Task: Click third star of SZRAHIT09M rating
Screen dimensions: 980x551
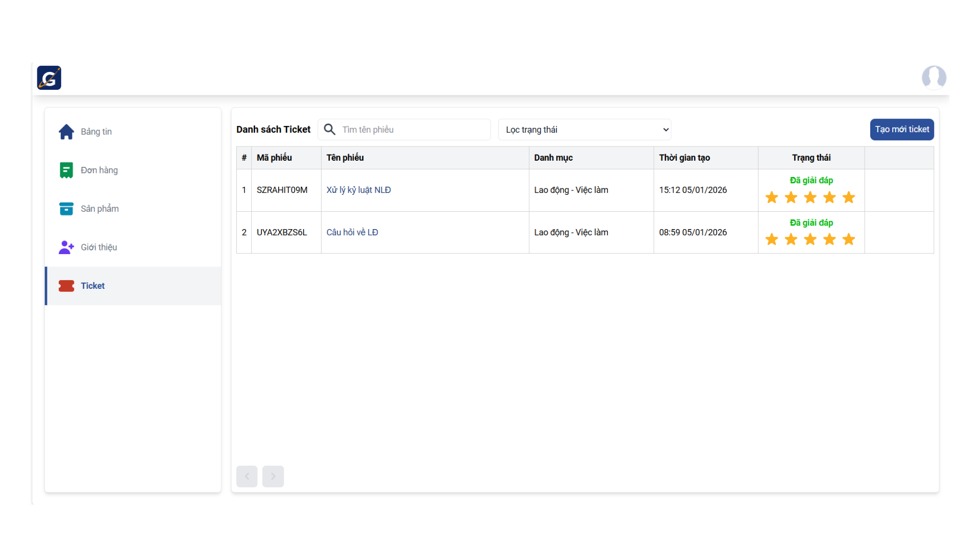Action: pyautogui.click(x=810, y=197)
